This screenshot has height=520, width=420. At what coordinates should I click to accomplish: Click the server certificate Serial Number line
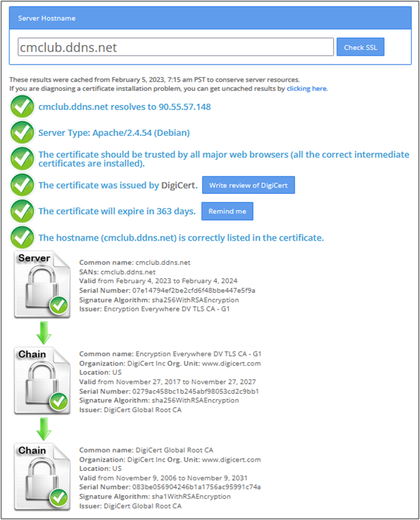167,290
